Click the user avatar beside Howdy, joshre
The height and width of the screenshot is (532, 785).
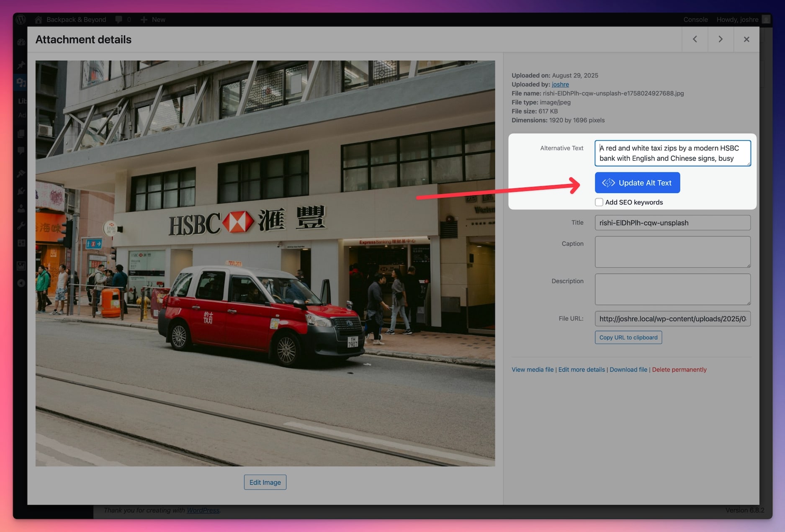coord(766,19)
